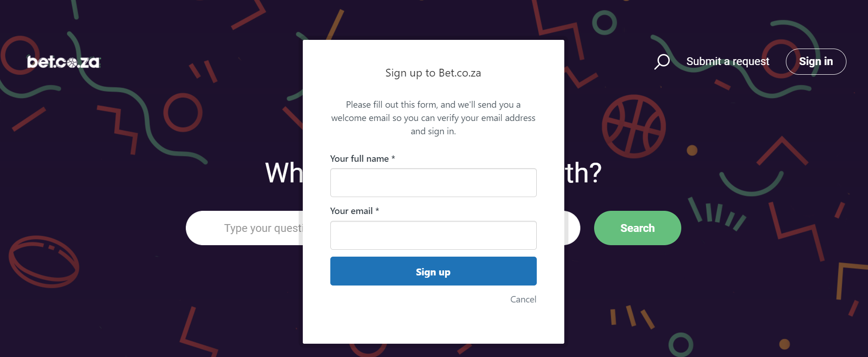
Task: Focus the Your email field
Action: (433, 236)
